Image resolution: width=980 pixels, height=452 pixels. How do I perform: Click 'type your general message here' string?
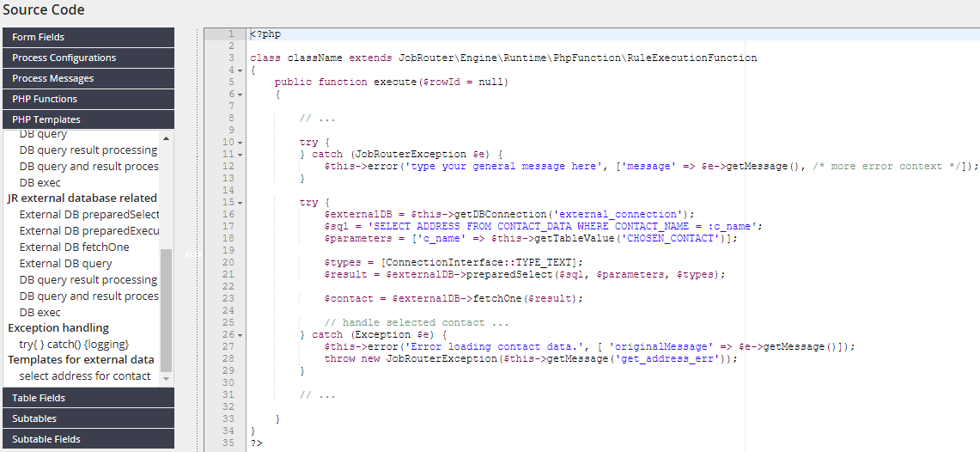tap(503, 166)
